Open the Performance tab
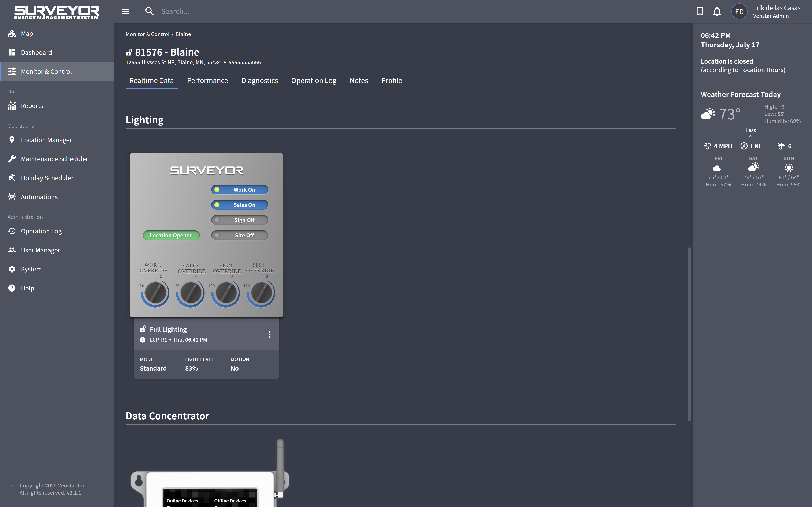Image resolution: width=812 pixels, height=507 pixels. coord(207,80)
